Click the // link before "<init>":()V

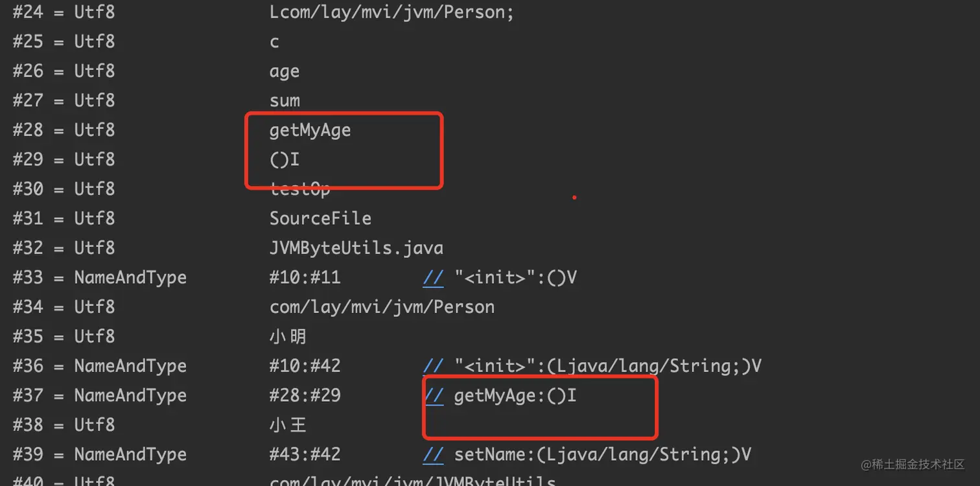pyautogui.click(x=433, y=278)
